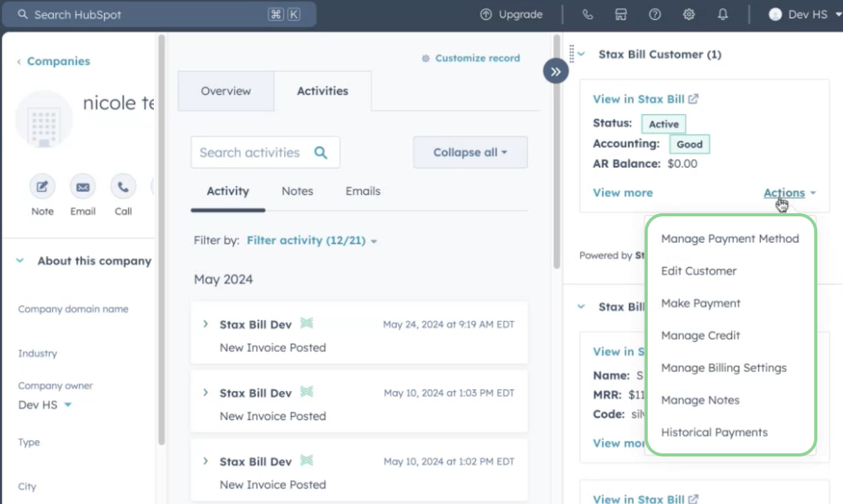Focus the Search HubSpot field
Image resolution: width=843 pixels, height=504 pixels.
pos(159,14)
